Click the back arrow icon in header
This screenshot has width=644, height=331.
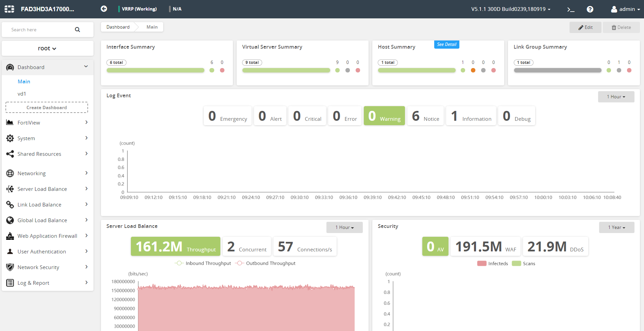coord(104,9)
